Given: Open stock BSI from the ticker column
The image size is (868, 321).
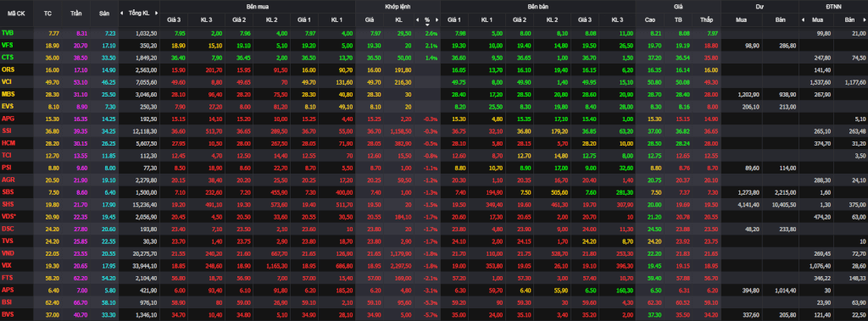Looking at the screenshot, I should coord(7,302).
